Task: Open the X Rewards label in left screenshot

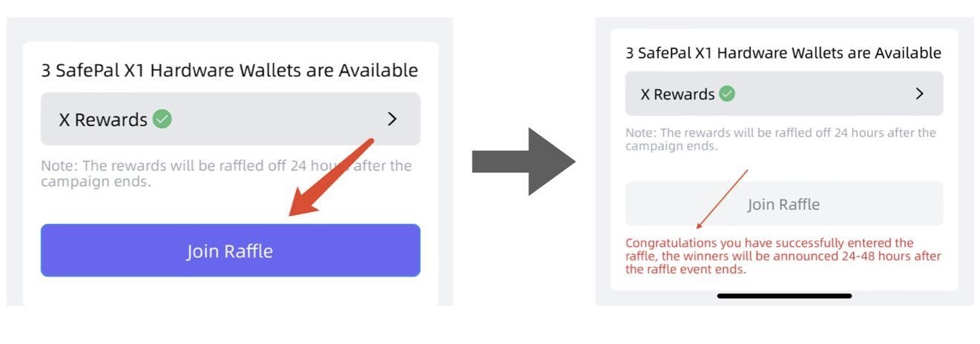Action: pyautogui.click(x=103, y=119)
